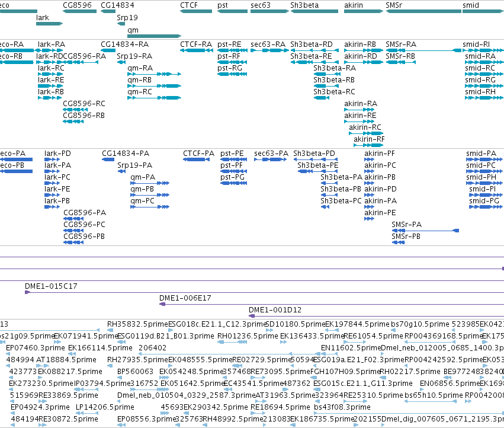Select transcript pst-RE
This screenshot has width=504, height=428.
(229, 44)
